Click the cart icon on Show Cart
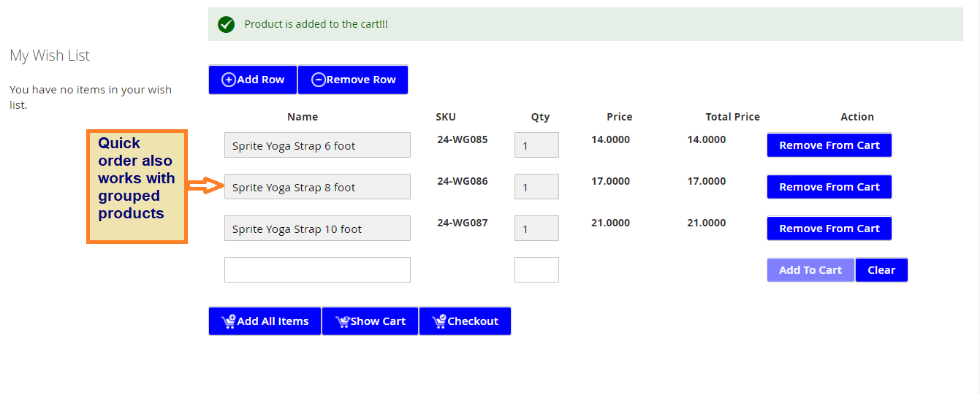Image resolution: width=980 pixels, height=395 pixels. tap(342, 321)
